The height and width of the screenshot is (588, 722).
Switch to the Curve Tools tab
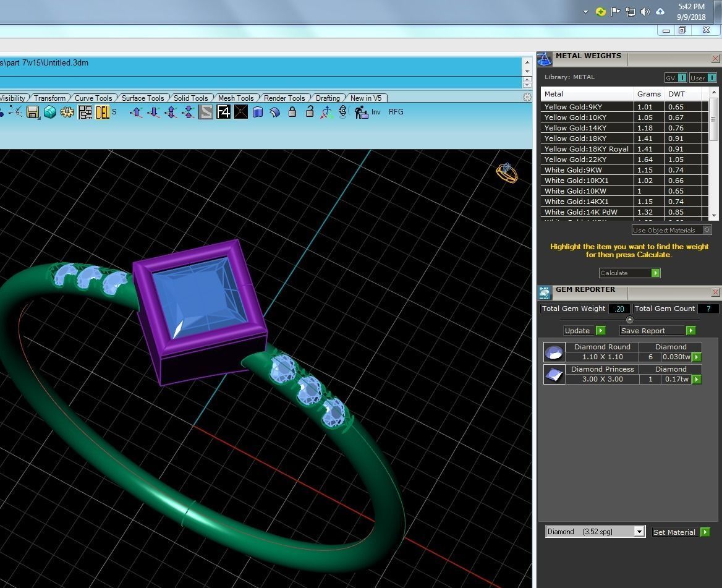pyautogui.click(x=93, y=98)
